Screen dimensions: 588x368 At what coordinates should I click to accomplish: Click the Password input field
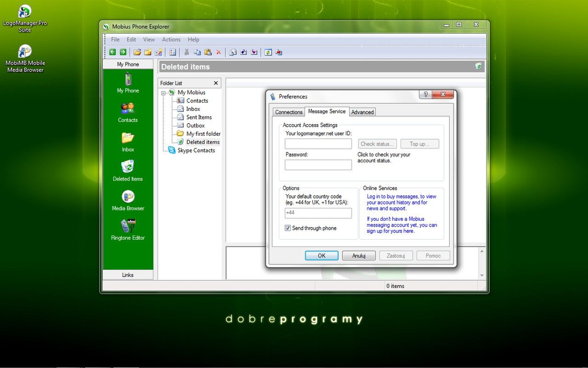click(x=318, y=165)
